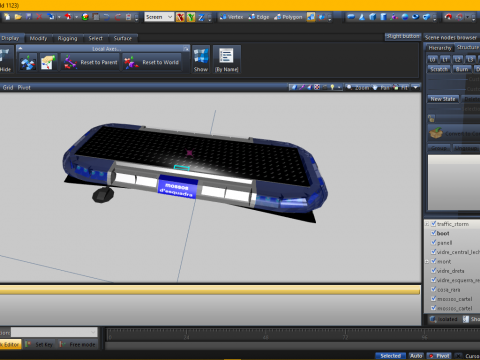Image resolution: width=480 pixels, height=360 pixels.
Task: Select the L0 level button
Action: 432,60
